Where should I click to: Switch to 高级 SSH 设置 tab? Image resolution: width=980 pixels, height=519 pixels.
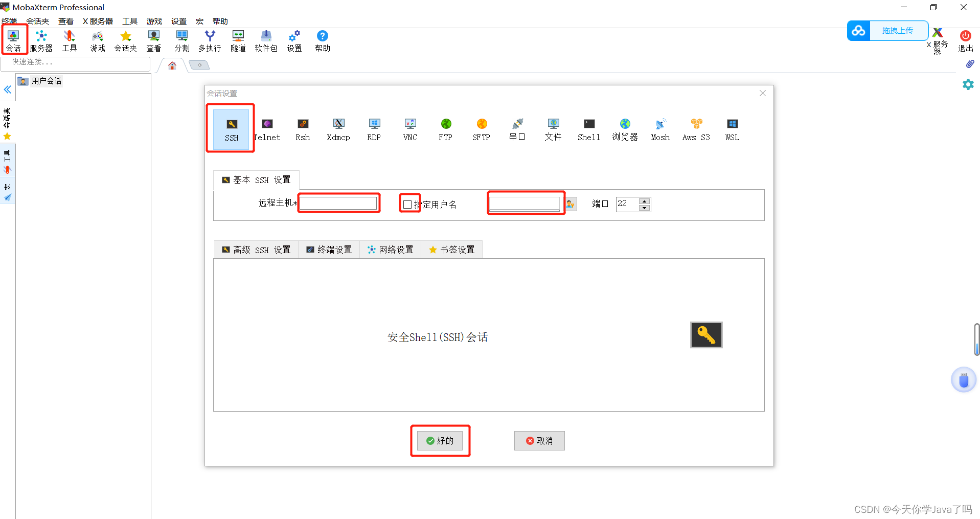(x=256, y=250)
